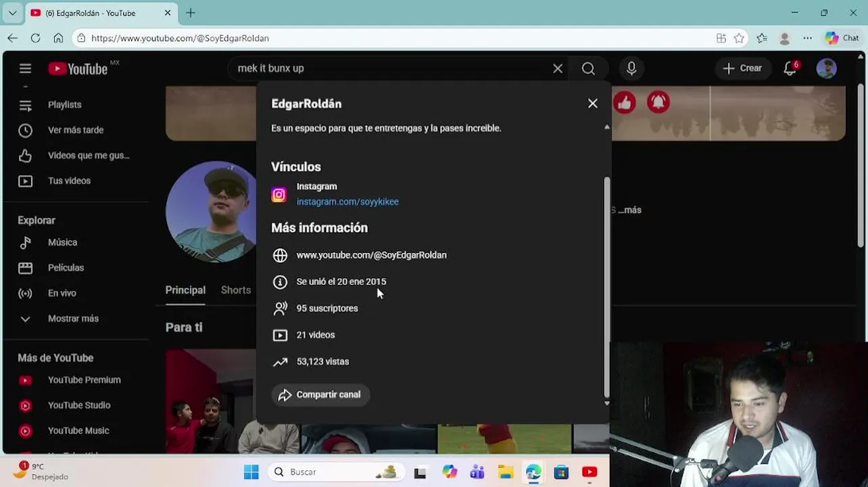Start voice search with the microphone
This screenshot has width=868, height=487.
(x=631, y=68)
